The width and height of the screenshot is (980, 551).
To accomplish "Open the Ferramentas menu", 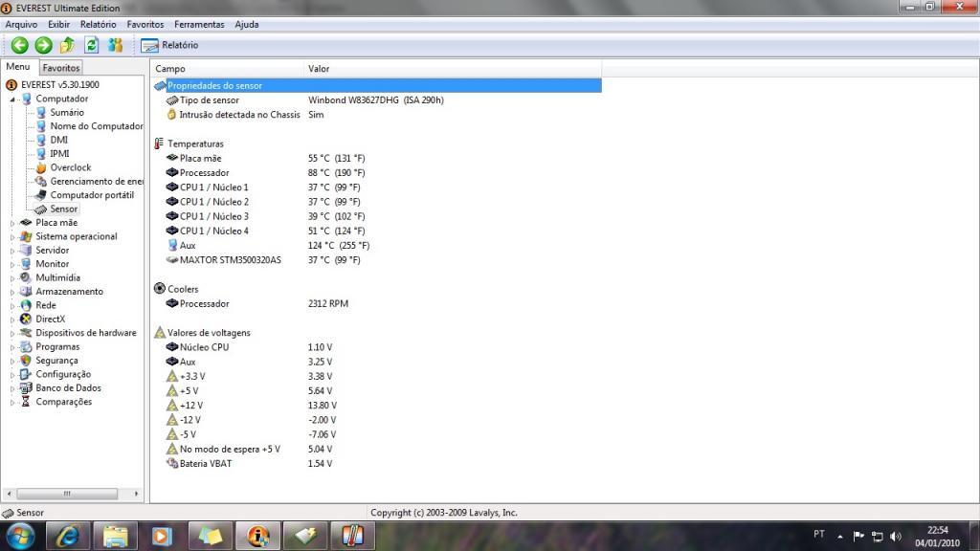I will point(199,24).
